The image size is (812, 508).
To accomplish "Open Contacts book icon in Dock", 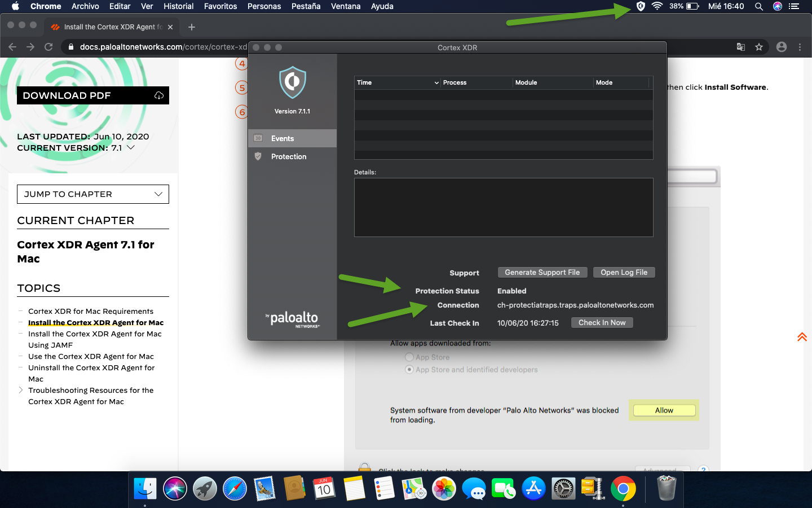I will tap(294, 489).
